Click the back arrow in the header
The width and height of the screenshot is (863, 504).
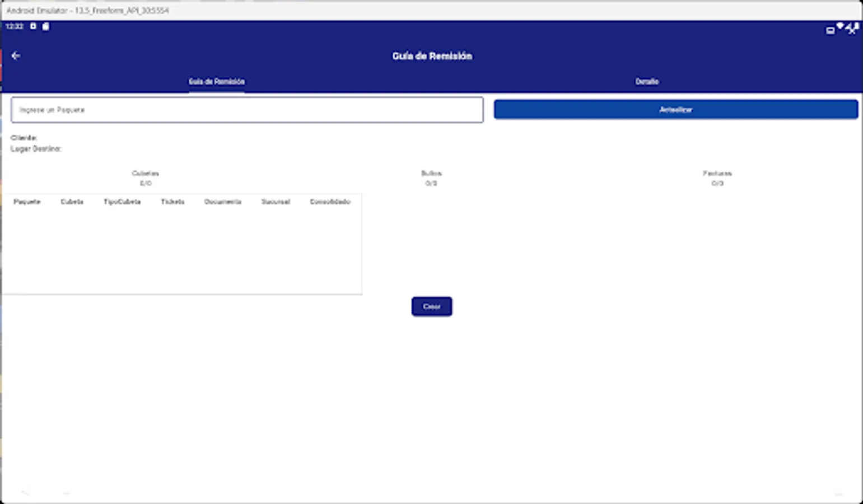(x=15, y=55)
